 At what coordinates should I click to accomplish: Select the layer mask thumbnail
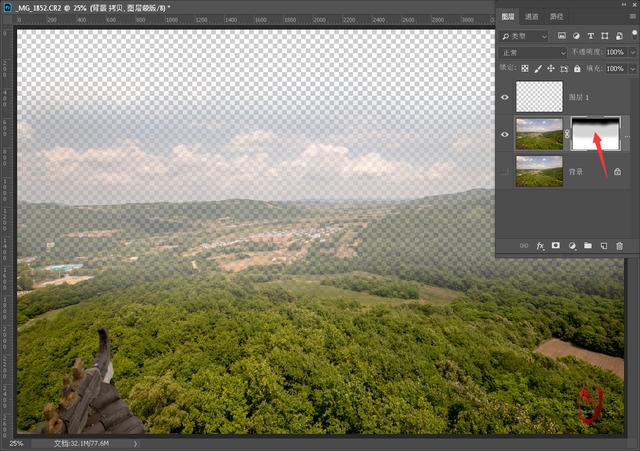pos(596,134)
